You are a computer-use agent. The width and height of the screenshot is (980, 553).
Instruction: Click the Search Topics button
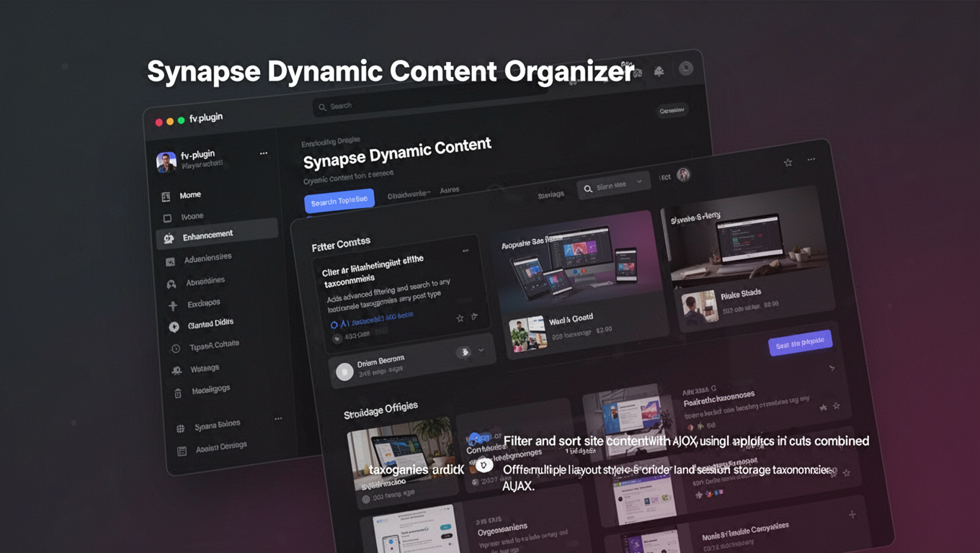(x=339, y=199)
